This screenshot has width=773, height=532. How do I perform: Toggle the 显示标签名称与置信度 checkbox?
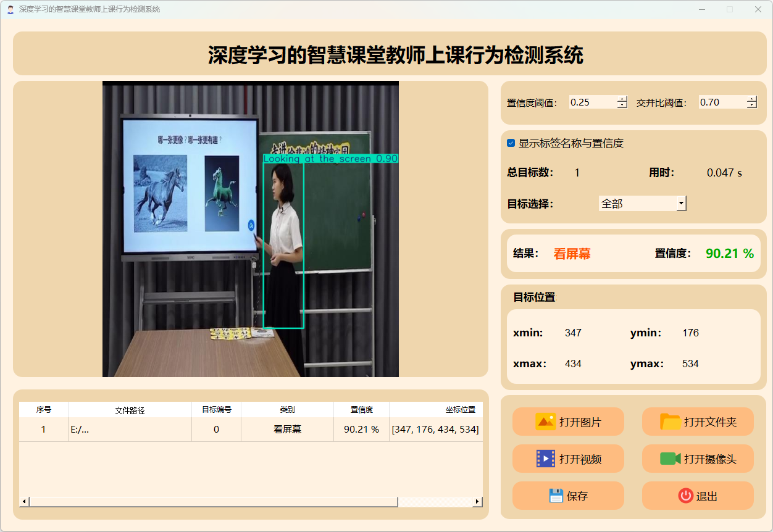(511, 143)
